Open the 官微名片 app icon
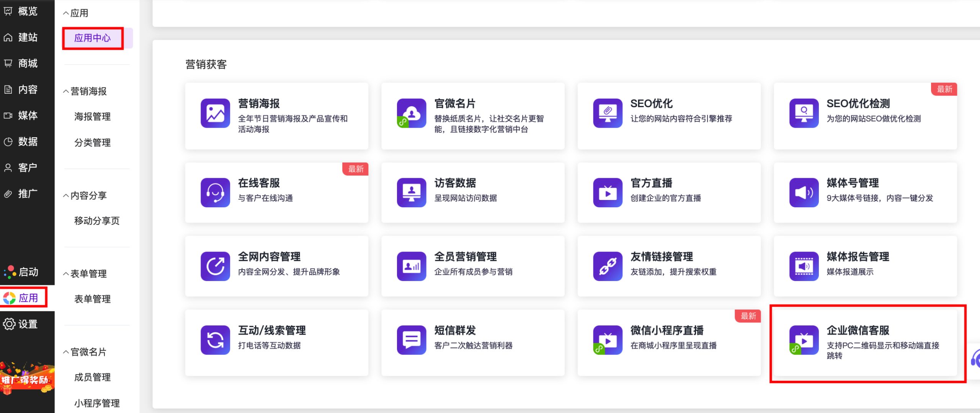 (412, 113)
